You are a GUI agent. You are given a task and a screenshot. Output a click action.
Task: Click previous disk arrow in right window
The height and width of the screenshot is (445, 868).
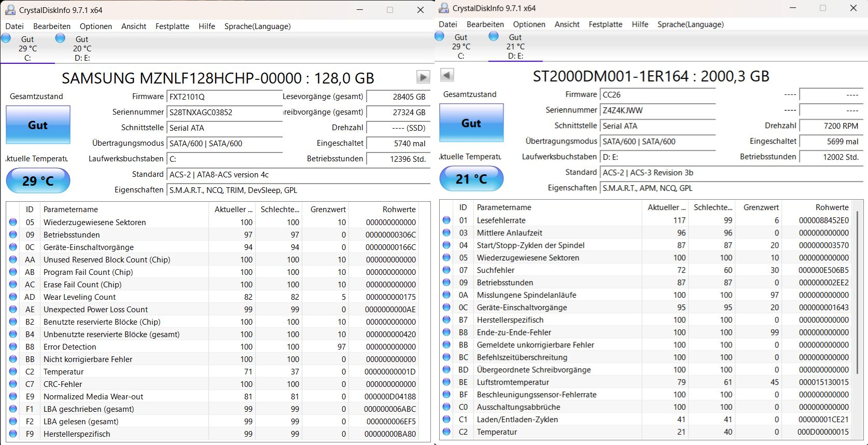click(447, 75)
